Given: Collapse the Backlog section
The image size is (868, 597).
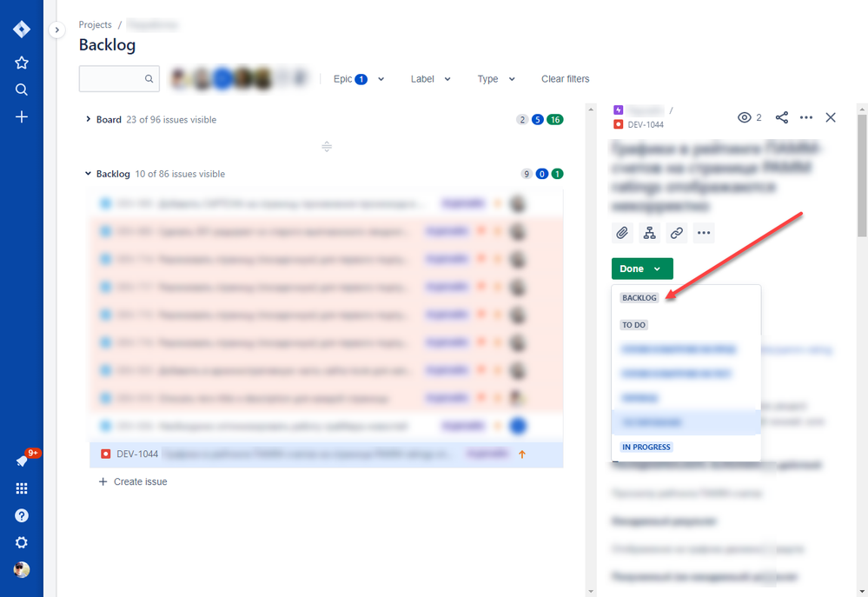Looking at the screenshot, I should click(87, 173).
